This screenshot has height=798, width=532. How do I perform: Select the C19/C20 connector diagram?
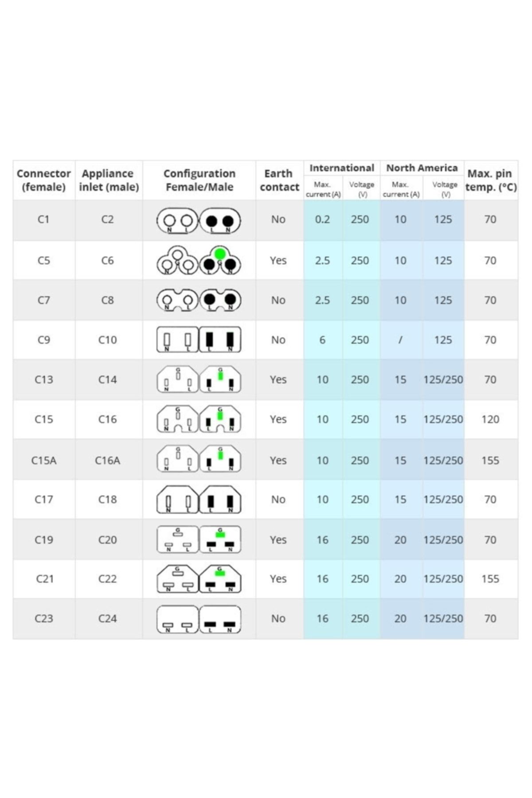[199, 540]
